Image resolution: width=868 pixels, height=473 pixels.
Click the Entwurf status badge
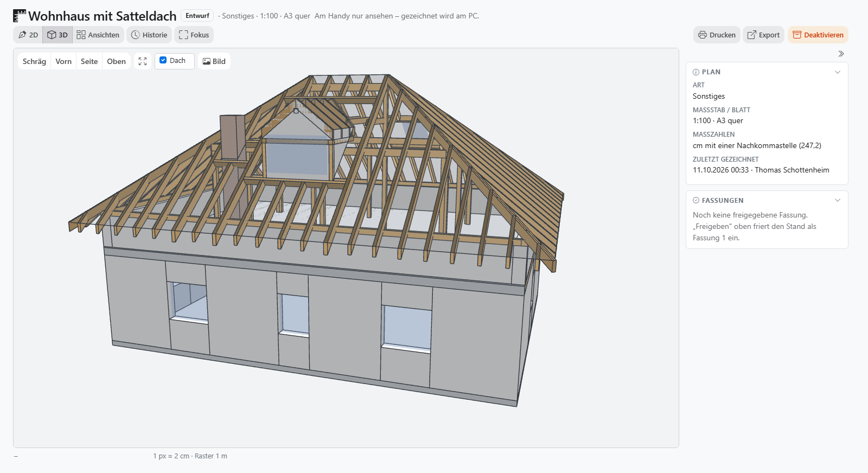(197, 16)
